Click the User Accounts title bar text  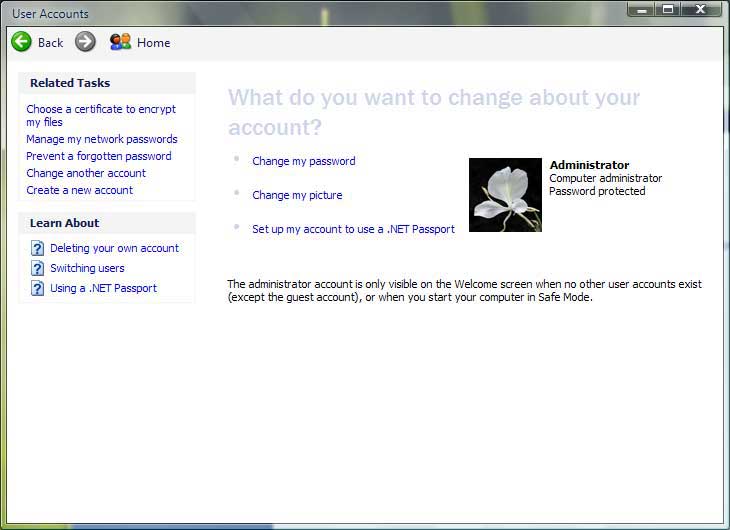coord(50,14)
